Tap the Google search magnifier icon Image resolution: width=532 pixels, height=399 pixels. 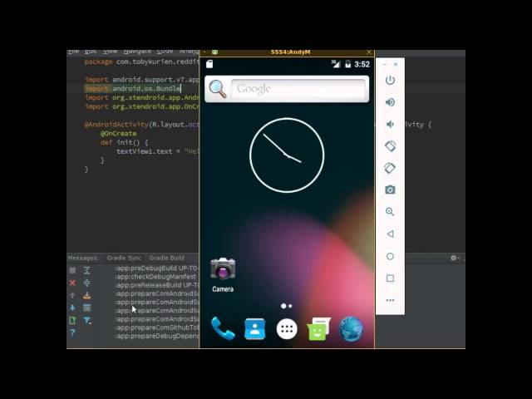(x=218, y=89)
